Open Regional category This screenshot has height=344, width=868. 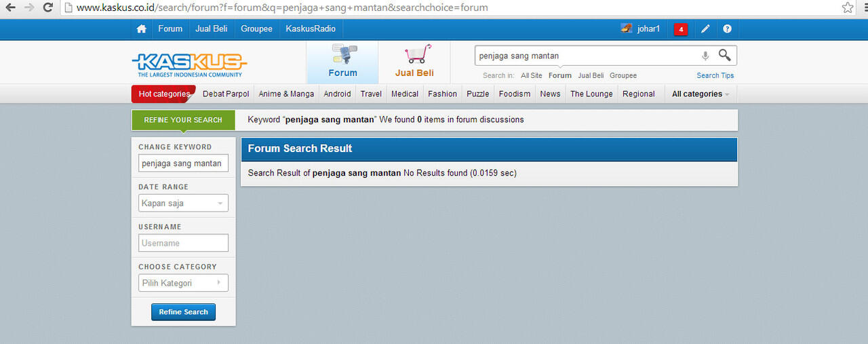tap(639, 94)
